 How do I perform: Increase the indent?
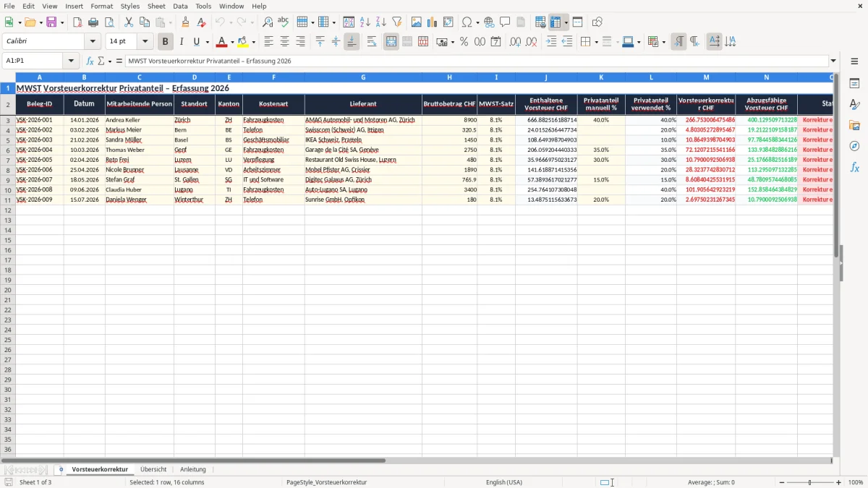click(x=551, y=42)
